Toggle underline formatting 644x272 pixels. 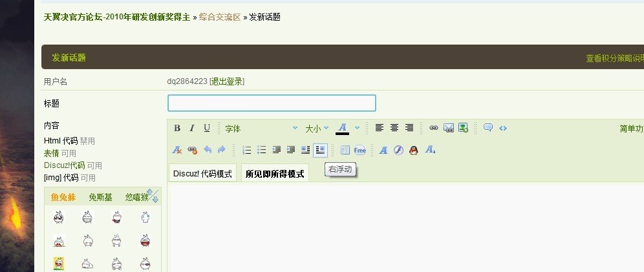[207, 128]
